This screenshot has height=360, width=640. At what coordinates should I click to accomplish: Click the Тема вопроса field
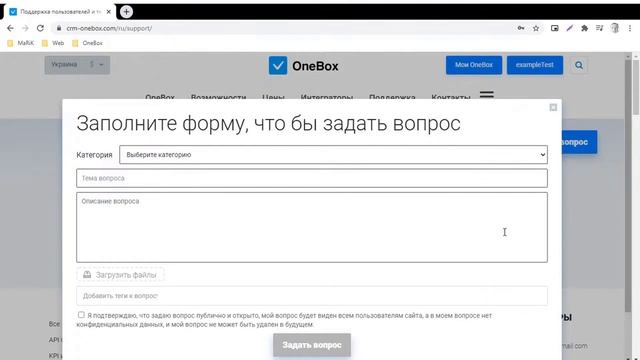point(312,178)
